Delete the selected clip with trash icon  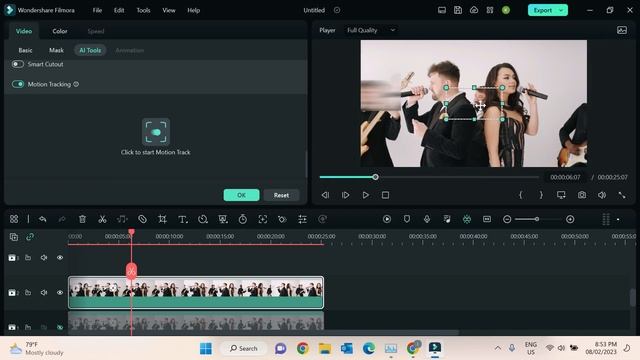click(82, 219)
